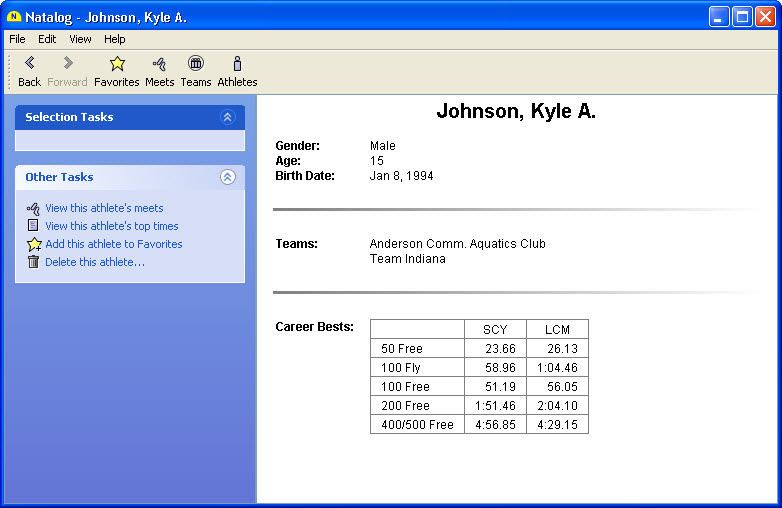782x508 pixels.
Task: Open the Edit menu
Action: click(47, 39)
